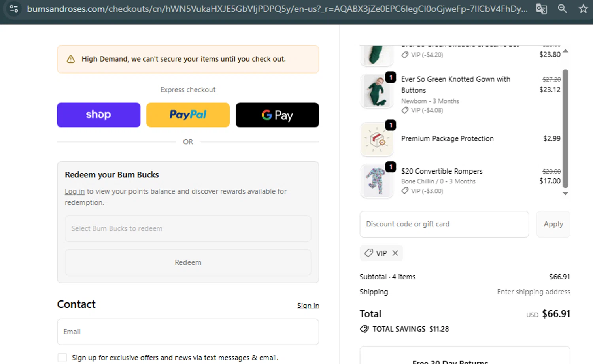This screenshot has height=364, width=593.
Task: Click the $2.99 price of Package Protection
Action: 551,139
